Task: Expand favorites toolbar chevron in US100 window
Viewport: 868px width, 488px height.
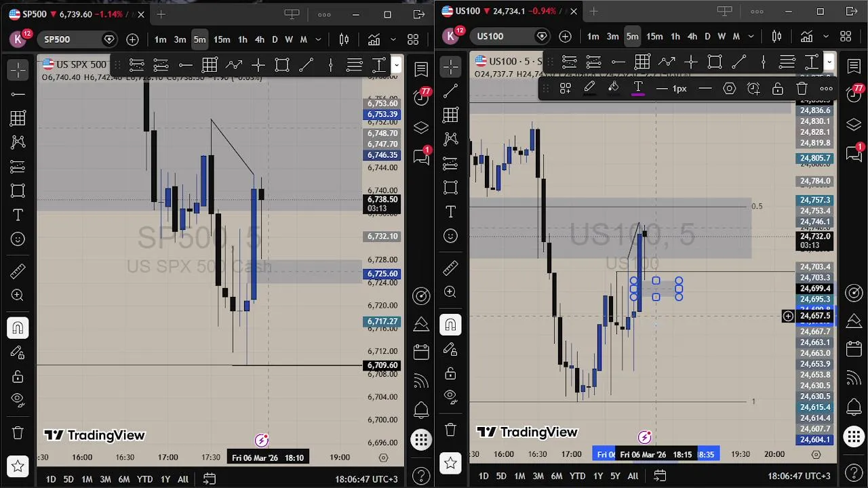Action: click(829, 62)
